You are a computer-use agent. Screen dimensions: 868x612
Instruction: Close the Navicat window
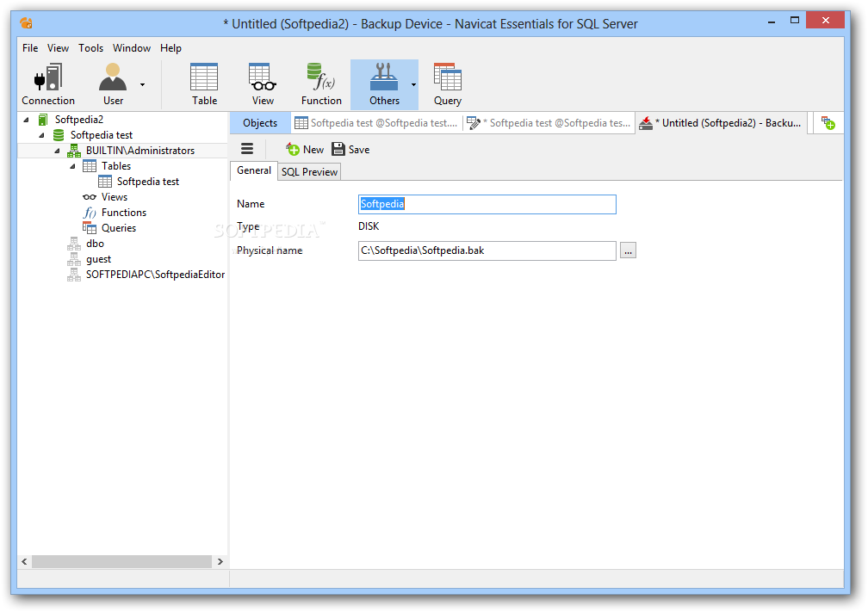[x=825, y=21]
